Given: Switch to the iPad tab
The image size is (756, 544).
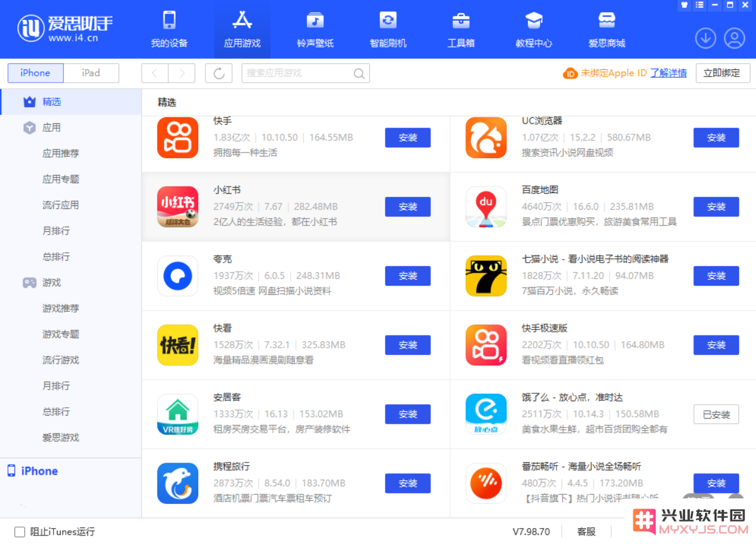Looking at the screenshot, I should 91,73.
